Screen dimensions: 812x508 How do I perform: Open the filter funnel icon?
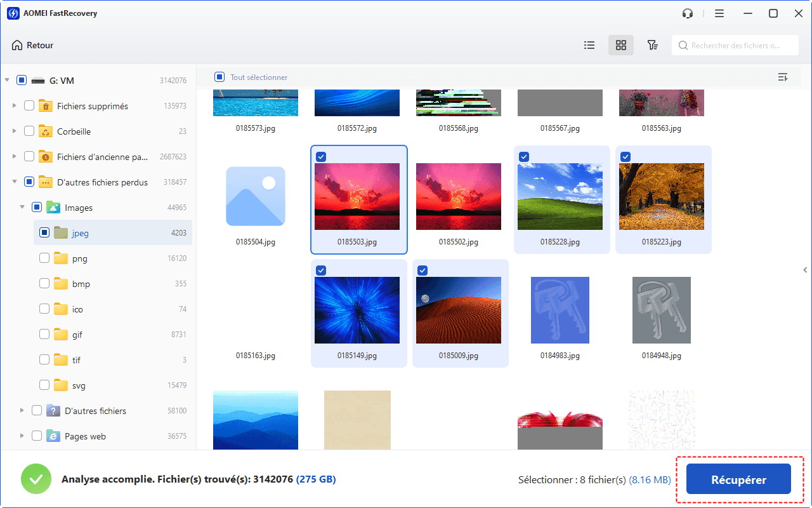coord(652,45)
